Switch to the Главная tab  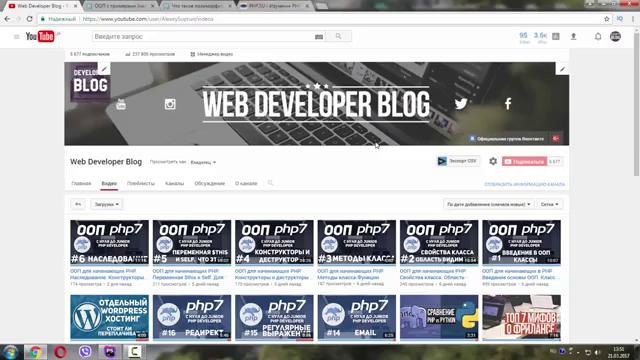pos(81,183)
